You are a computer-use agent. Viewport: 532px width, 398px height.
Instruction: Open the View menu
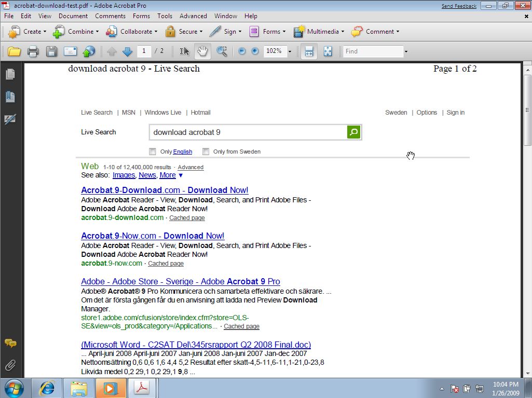pyautogui.click(x=45, y=16)
